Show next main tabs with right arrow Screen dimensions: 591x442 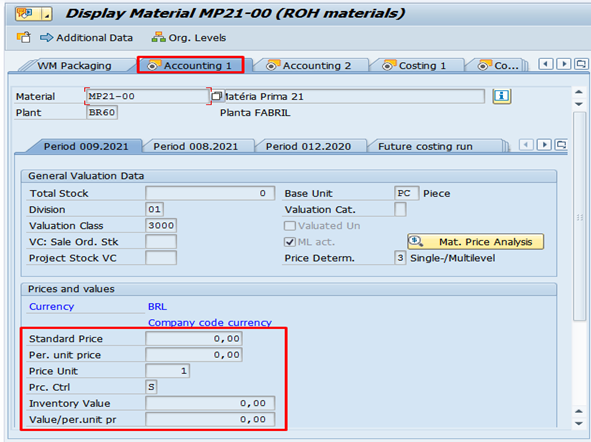tap(563, 64)
